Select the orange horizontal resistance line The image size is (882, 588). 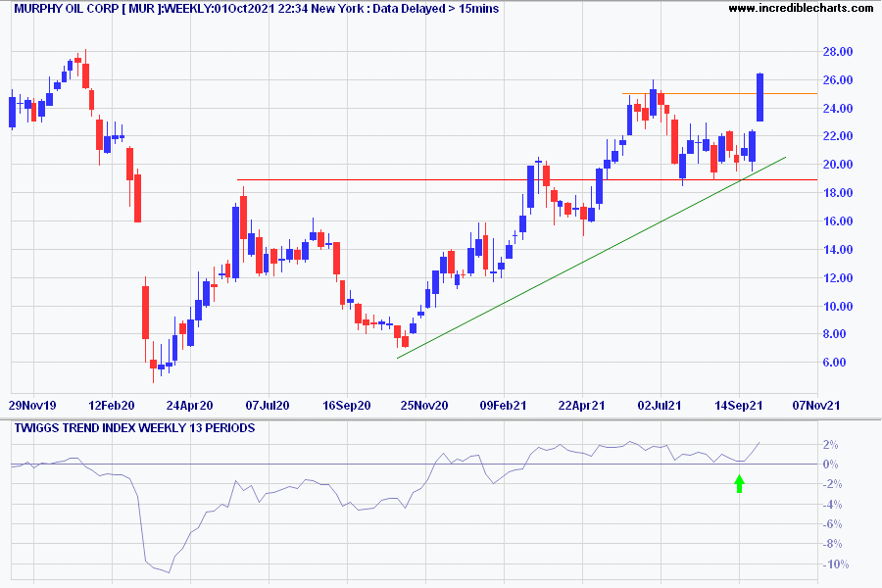click(719, 93)
